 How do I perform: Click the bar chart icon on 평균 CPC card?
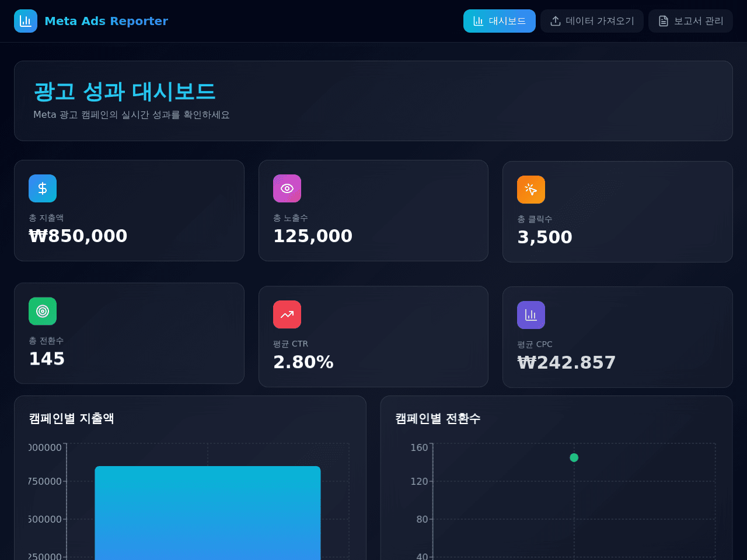tap(531, 315)
